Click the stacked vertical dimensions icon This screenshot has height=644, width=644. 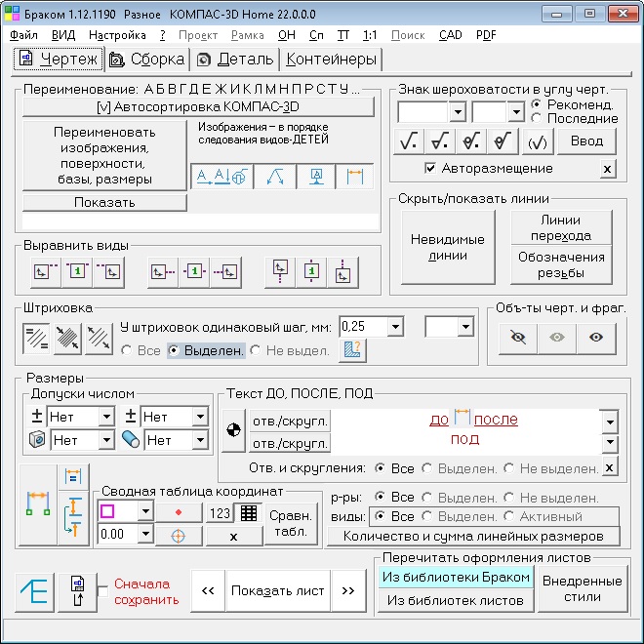click(73, 517)
